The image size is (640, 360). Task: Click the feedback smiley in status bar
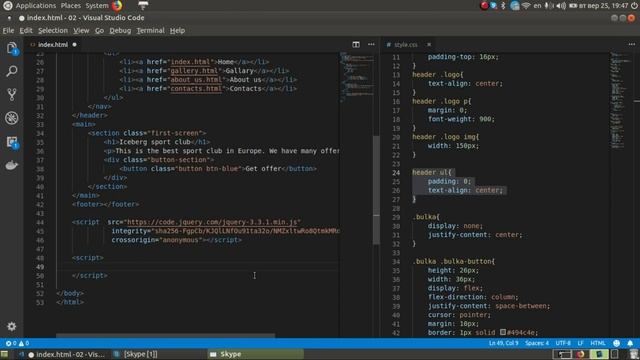[x=617, y=343]
